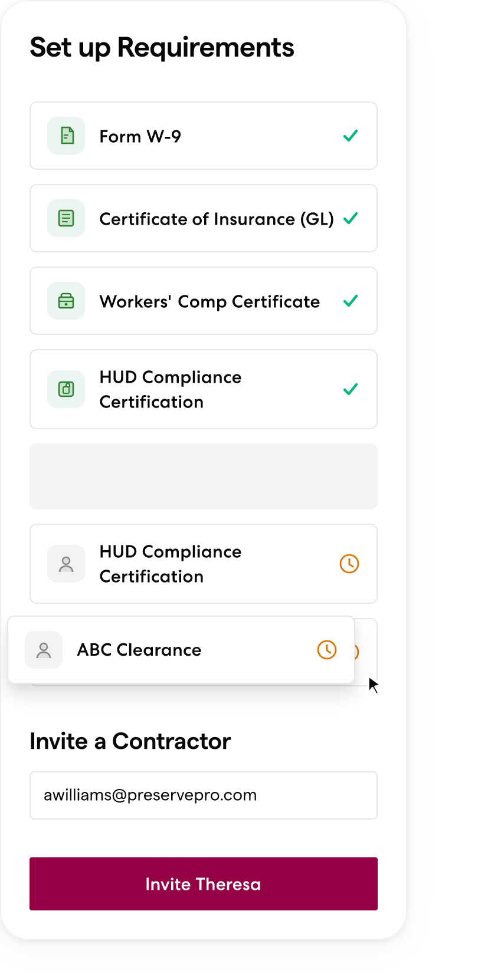The height and width of the screenshot is (980, 478).
Task: Click the green HUD Compliance lock icon
Action: click(66, 389)
